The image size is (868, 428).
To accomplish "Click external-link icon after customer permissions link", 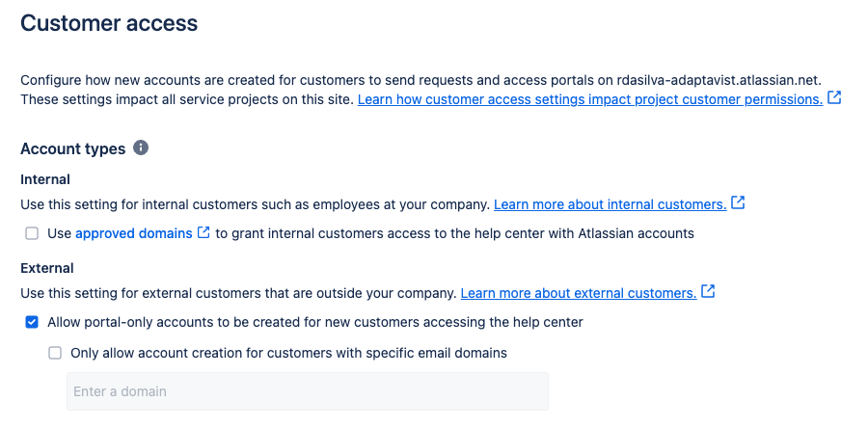I will (833, 98).
